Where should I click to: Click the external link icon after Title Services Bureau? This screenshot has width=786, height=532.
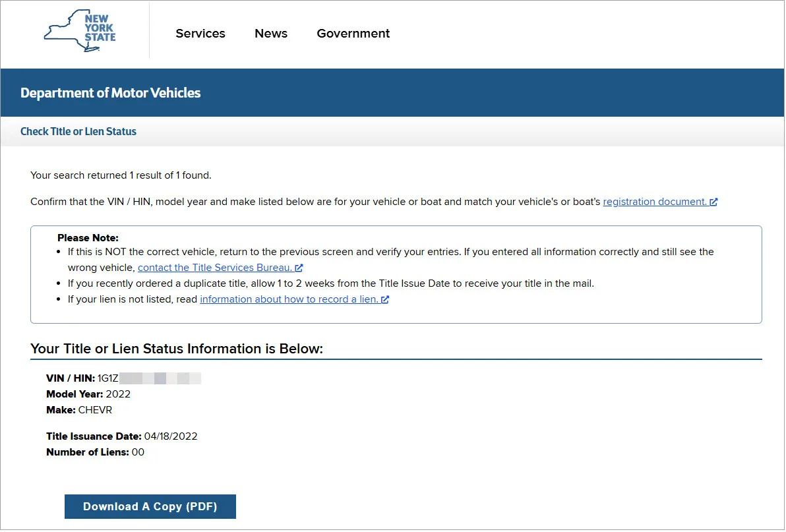299,268
